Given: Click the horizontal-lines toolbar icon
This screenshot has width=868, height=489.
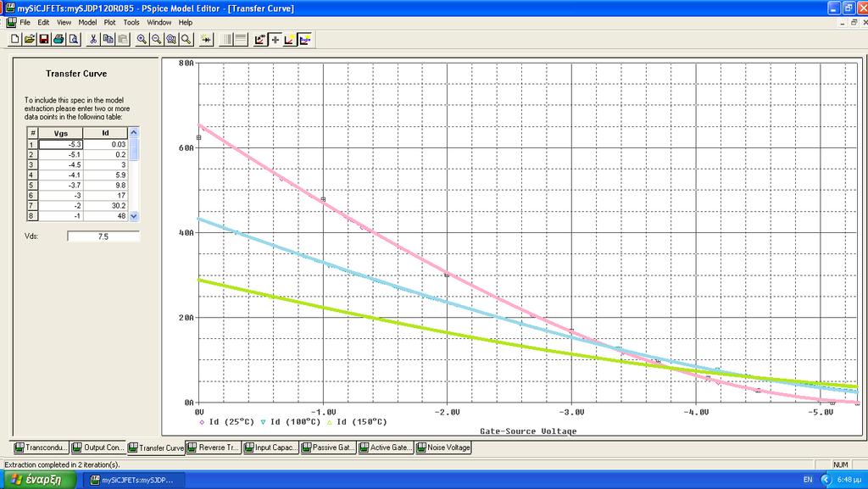Looking at the screenshot, I should (x=240, y=39).
